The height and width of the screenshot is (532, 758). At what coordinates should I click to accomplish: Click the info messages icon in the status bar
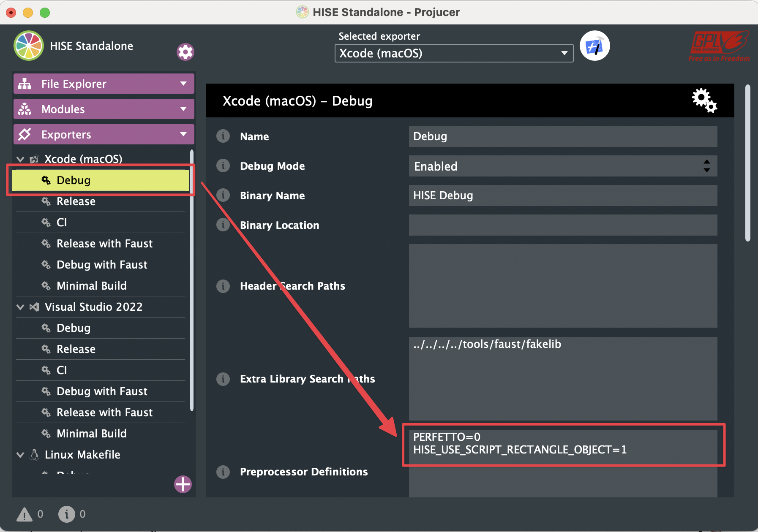(x=66, y=514)
